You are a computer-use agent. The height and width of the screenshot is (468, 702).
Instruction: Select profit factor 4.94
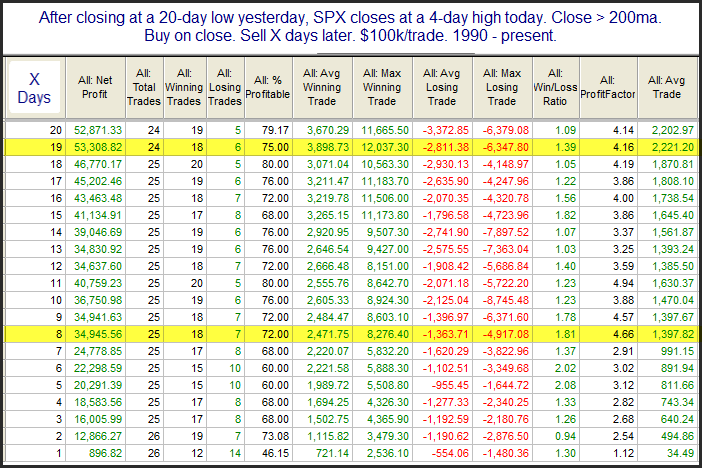[623, 283]
